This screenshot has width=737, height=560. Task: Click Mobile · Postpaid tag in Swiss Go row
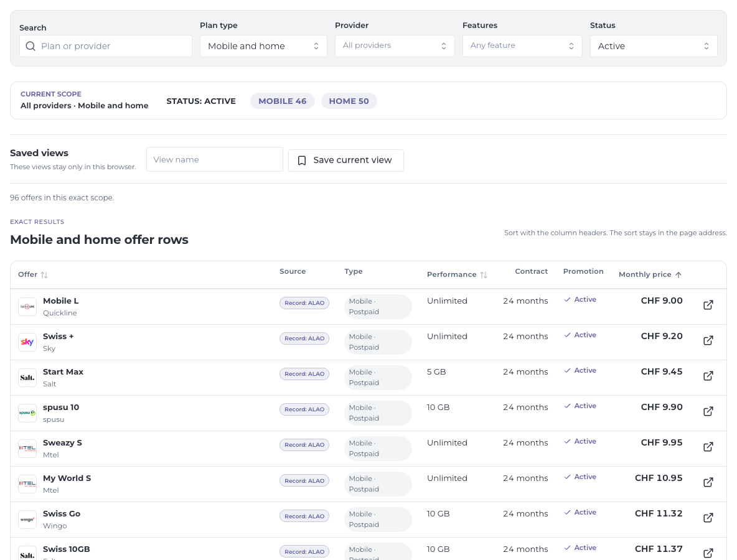[x=378, y=520]
